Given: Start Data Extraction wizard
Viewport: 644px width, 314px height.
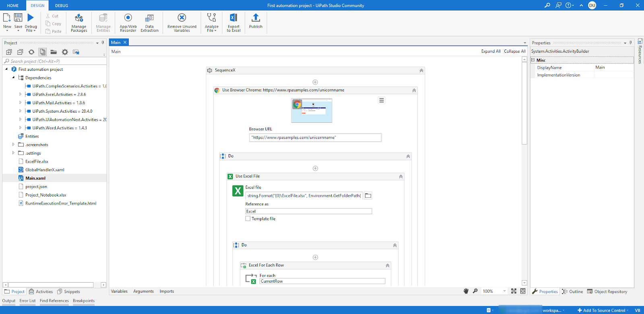Looking at the screenshot, I should [149, 23].
